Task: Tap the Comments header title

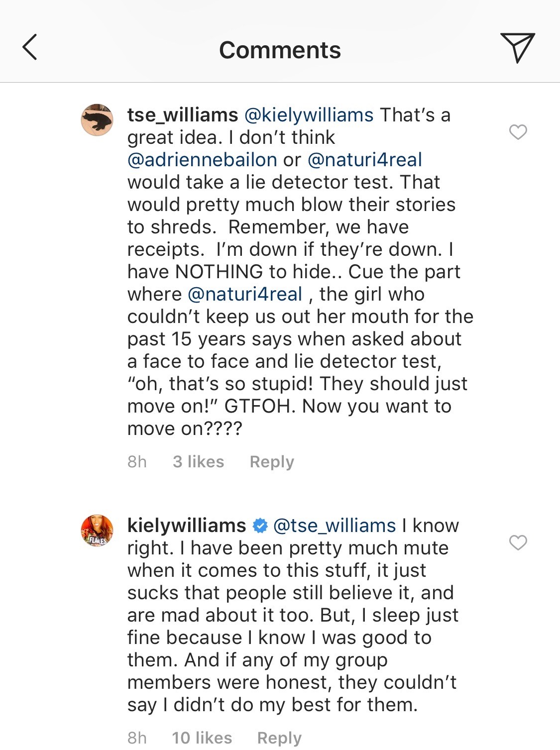Action: (280, 50)
